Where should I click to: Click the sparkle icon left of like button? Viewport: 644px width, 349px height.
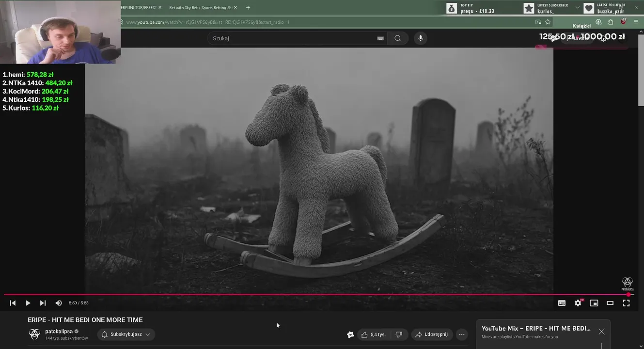coord(350,334)
